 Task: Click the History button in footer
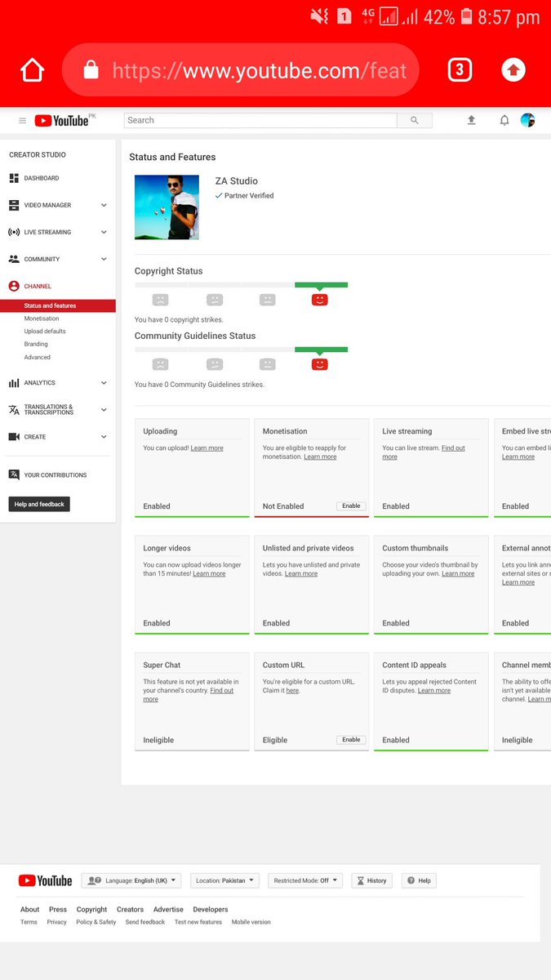(371, 880)
